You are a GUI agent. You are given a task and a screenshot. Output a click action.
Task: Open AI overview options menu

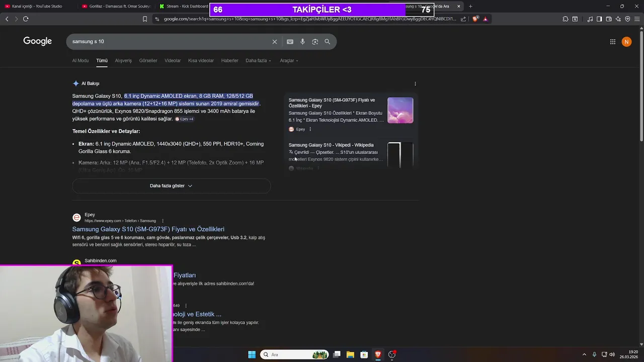point(415,83)
